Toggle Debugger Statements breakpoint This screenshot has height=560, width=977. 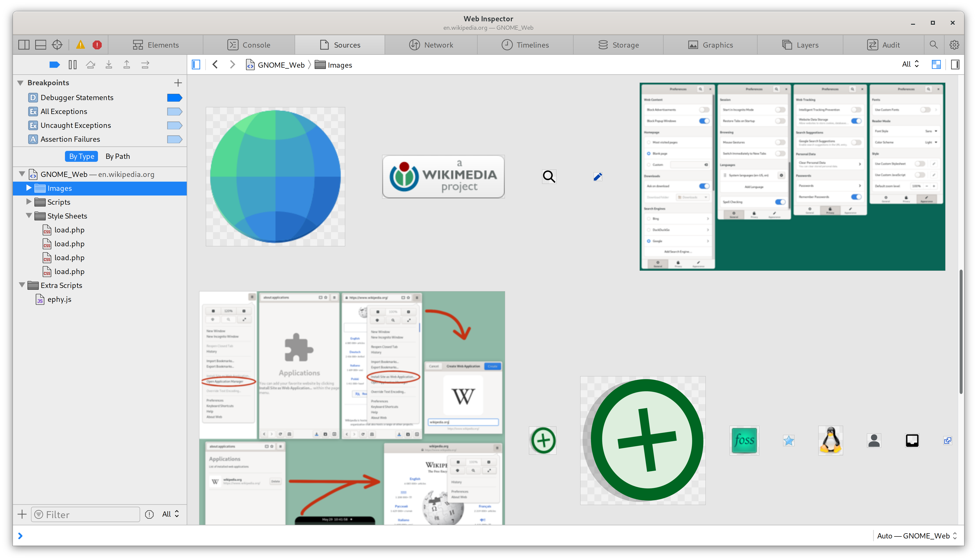[174, 98]
